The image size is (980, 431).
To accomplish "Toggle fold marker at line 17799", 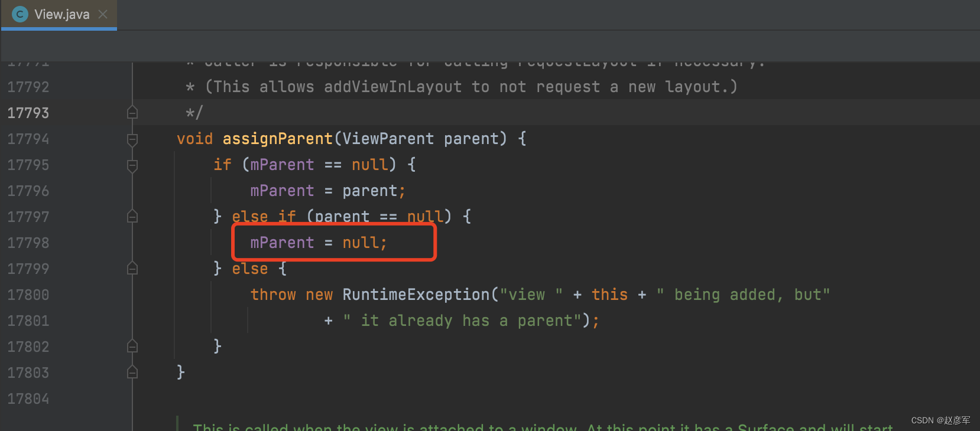I will coord(132,269).
